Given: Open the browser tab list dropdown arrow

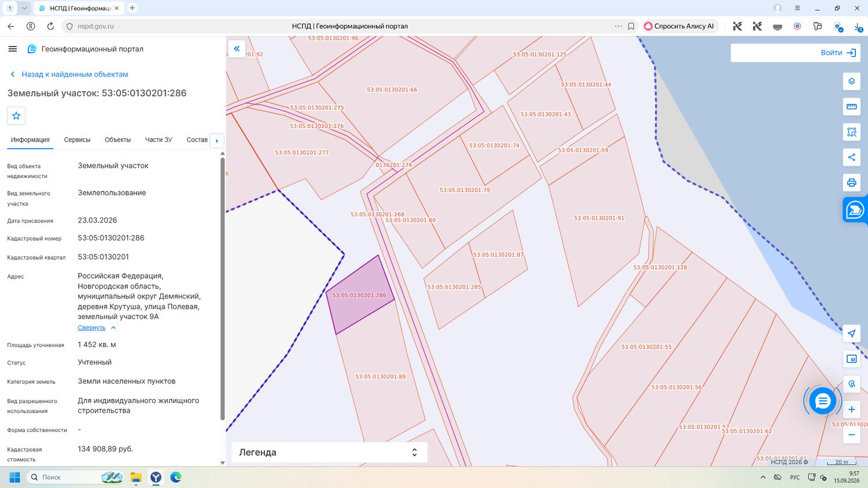Looking at the screenshot, I should coord(24,8).
